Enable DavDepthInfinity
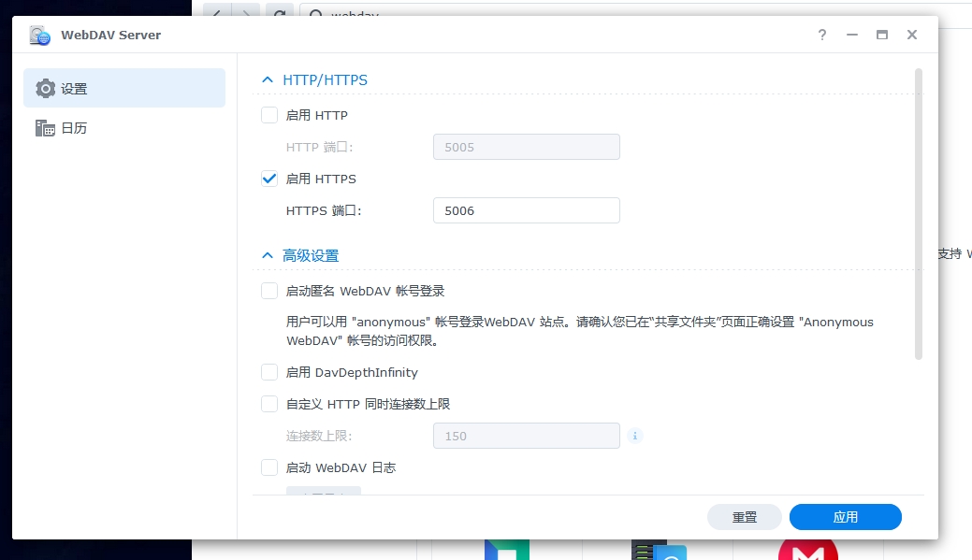Screen dimensions: 972x560 tap(268, 372)
